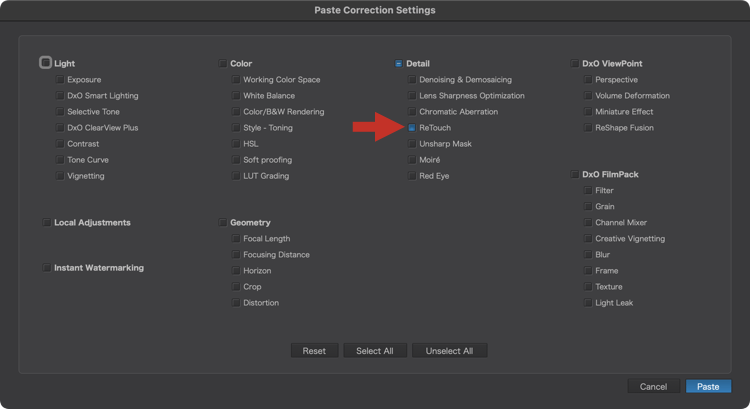The height and width of the screenshot is (409, 750).
Task: Enable the Color group checkbox
Action: 222,63
